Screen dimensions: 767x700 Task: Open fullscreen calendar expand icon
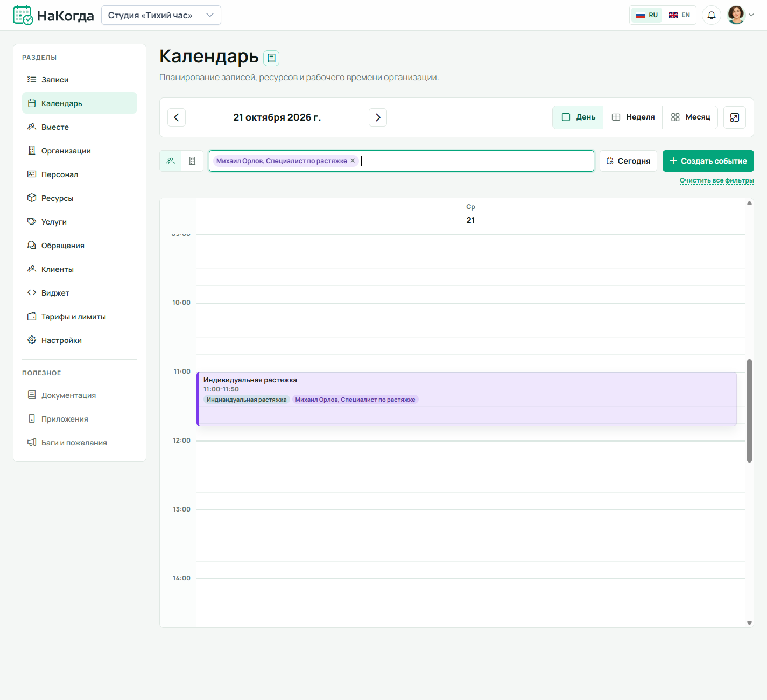coord(735,117)
